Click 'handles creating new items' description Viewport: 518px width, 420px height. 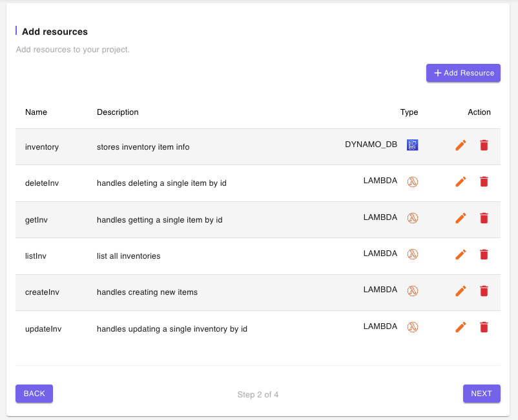tap(147, 292)
